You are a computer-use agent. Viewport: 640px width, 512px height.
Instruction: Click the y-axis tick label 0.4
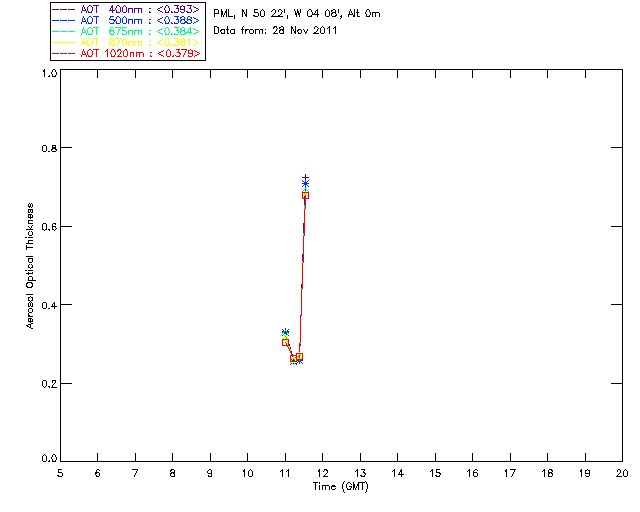[49, 305]
